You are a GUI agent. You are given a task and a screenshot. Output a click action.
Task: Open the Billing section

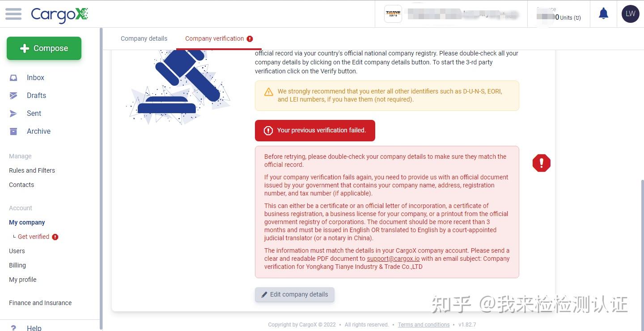(17, 265)
